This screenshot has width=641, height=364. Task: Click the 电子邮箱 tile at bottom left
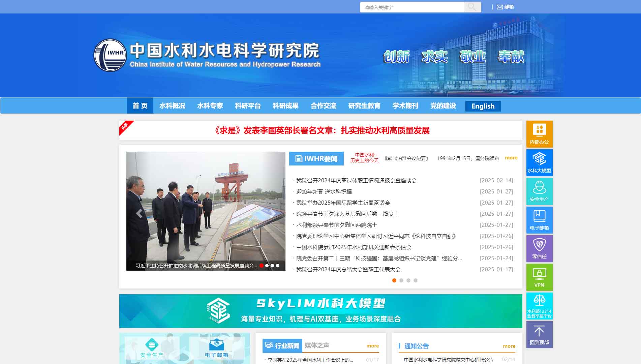217,348
